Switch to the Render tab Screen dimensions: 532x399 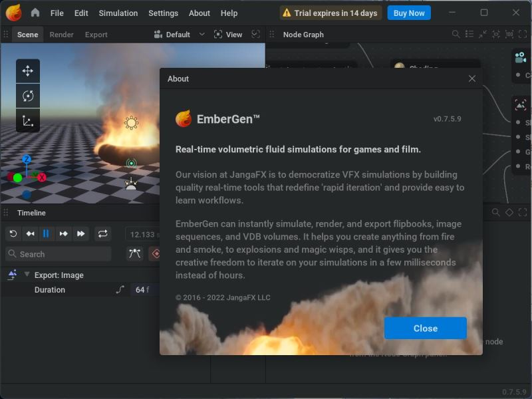[x=61, y=35]
